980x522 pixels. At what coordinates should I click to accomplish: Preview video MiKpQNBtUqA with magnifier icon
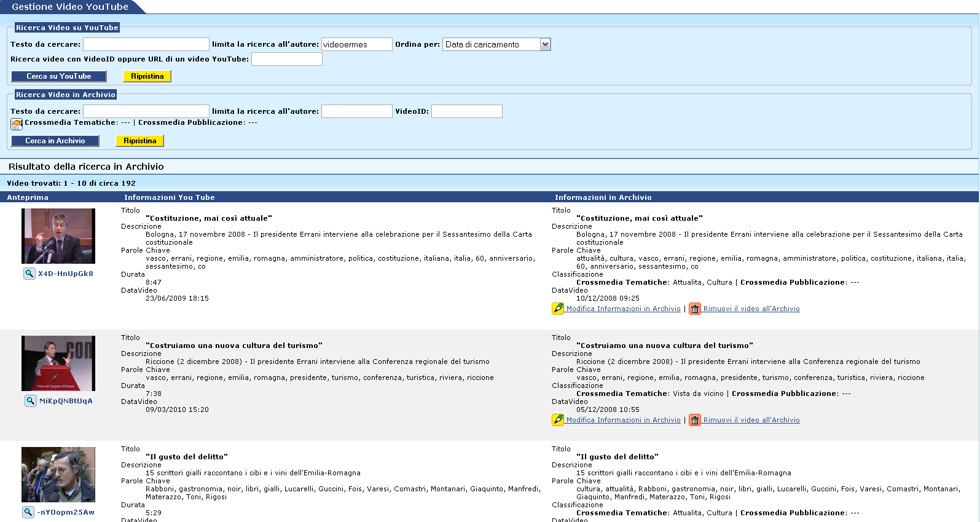[30, 401]
